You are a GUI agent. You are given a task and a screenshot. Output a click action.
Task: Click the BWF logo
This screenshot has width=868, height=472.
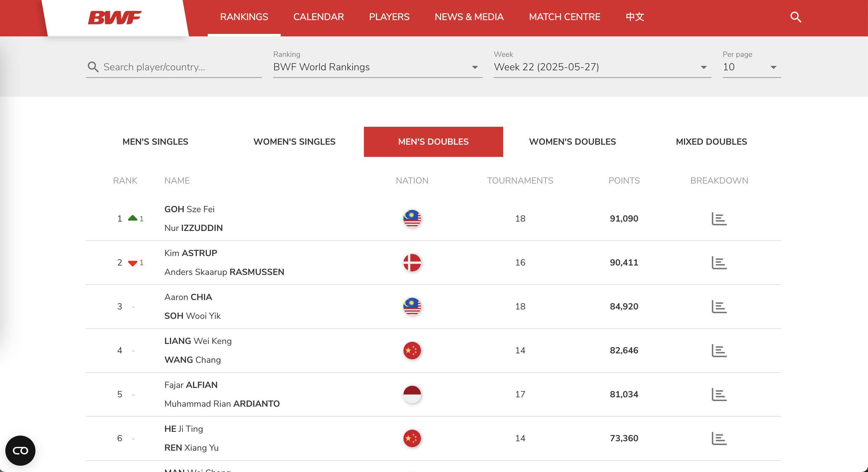tap(114, 18)
